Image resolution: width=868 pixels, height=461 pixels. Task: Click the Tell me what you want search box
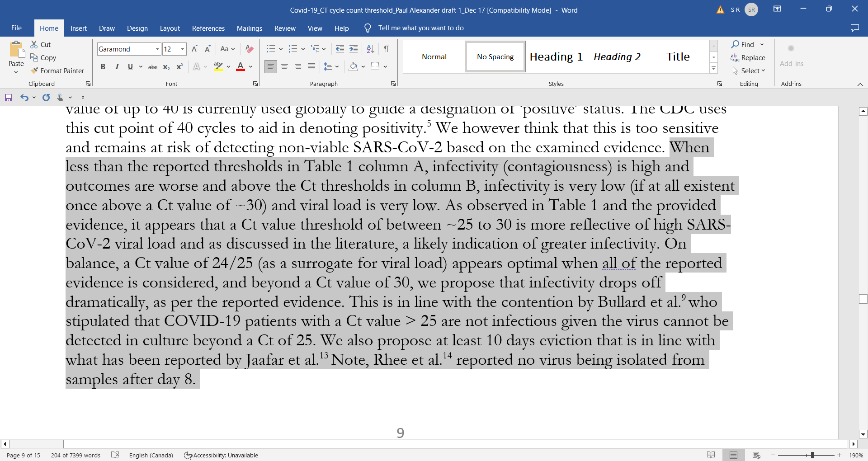420,28
